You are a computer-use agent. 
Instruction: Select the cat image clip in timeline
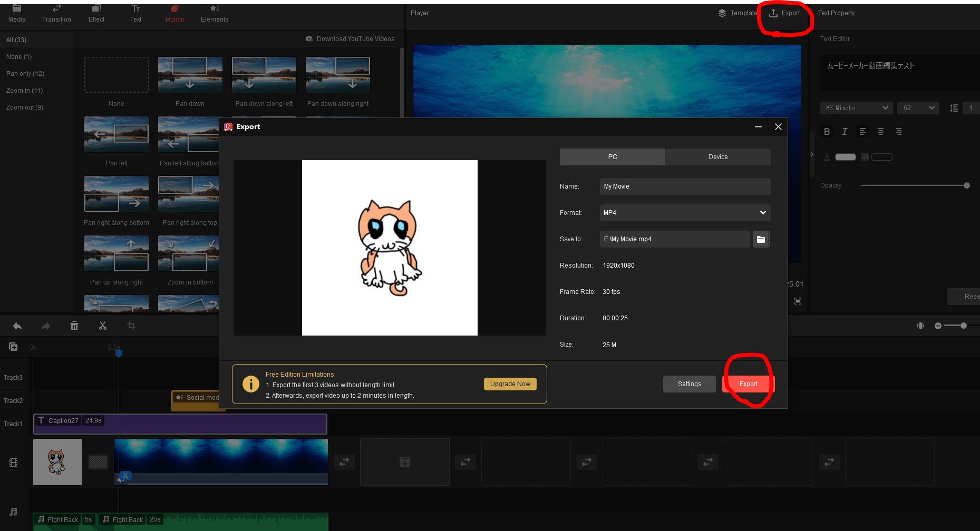click(57, 462)
